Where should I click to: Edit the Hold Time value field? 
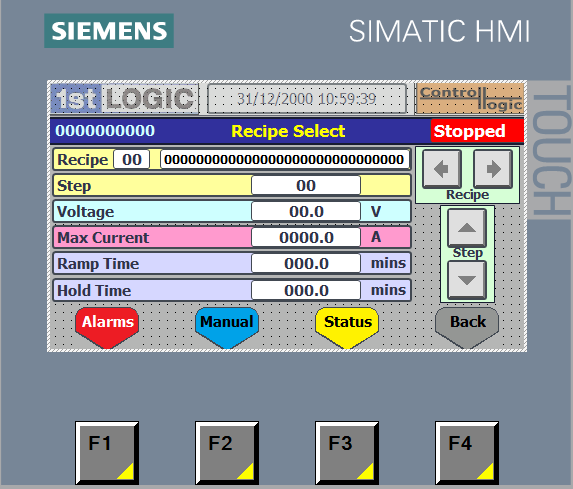tap(306, 290)
